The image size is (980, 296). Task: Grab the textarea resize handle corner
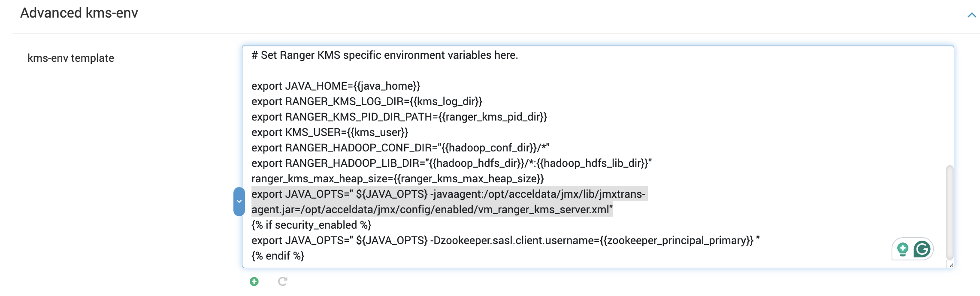point(951,265)
